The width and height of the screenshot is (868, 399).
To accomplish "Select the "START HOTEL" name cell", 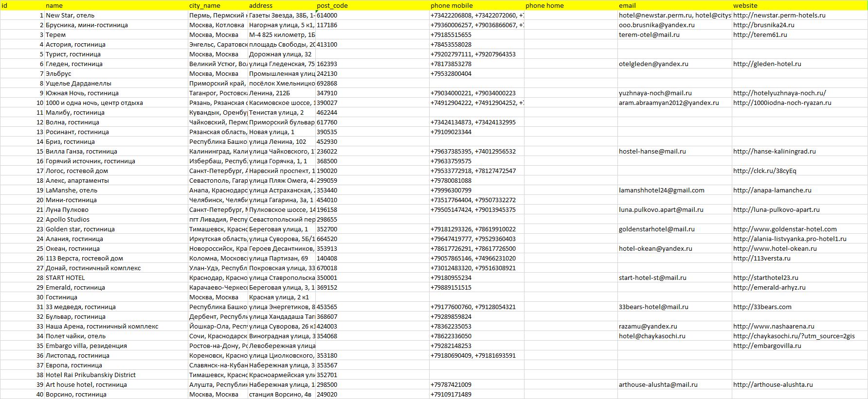I will pyautogui.click(x=65, y=278).
